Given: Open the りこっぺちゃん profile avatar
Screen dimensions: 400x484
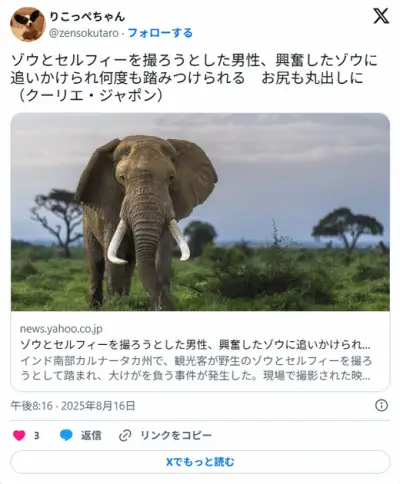Looking at the screenshot, I should [28, 24].
